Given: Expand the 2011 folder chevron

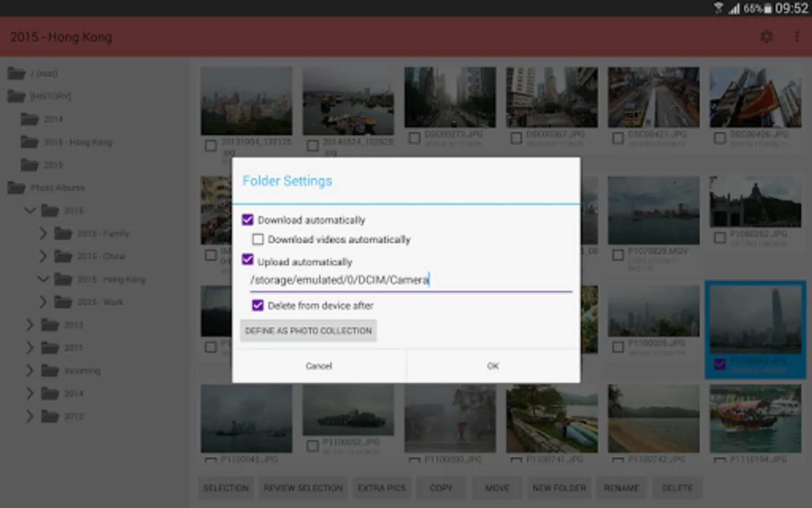Looking at the screenshot, I should (x=30, y=348).
